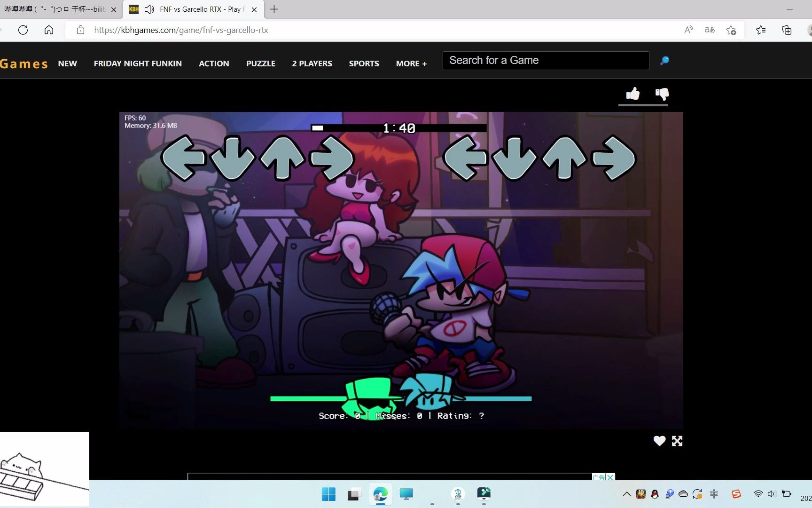This screenshot has height=508, width=812.
Task: Click the "FPS: 60" counter text
Action: (135, 118)
